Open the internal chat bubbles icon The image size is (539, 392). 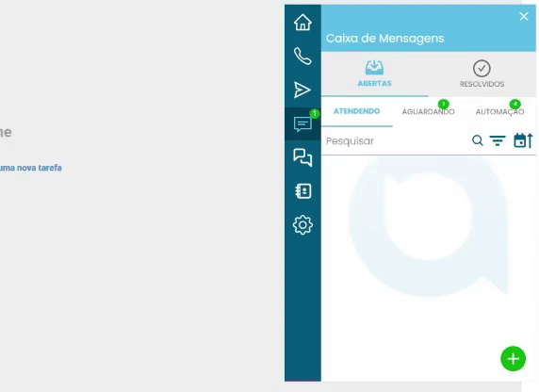pos(302,157)
